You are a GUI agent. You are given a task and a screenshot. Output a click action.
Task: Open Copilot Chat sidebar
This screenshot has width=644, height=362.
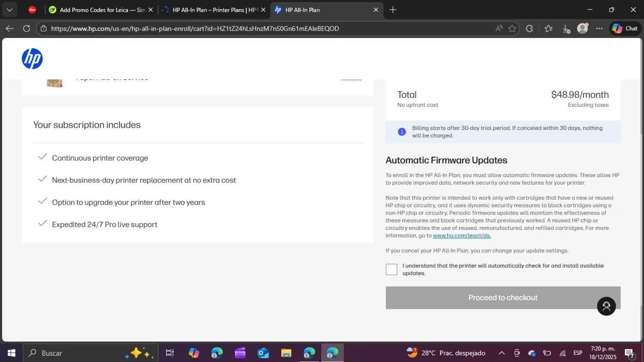click(x=625, y=28)
